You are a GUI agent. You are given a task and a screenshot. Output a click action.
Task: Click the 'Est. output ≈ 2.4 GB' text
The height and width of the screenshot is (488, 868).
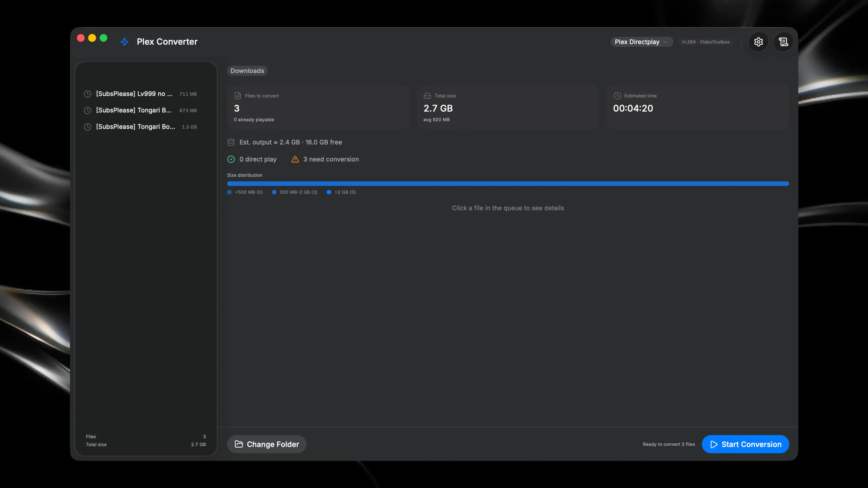[x=269, y=142]
